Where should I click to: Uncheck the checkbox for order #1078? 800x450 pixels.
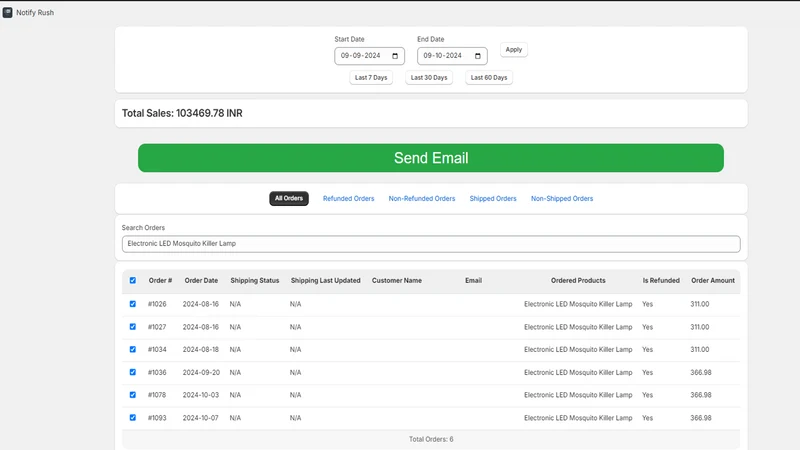point(133,395)
